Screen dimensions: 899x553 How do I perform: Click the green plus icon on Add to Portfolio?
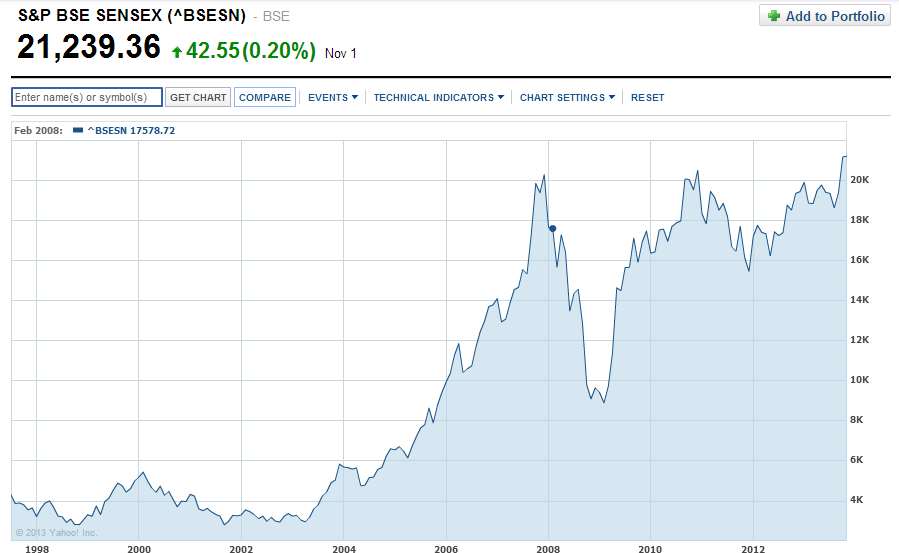[x=774, y=16]
